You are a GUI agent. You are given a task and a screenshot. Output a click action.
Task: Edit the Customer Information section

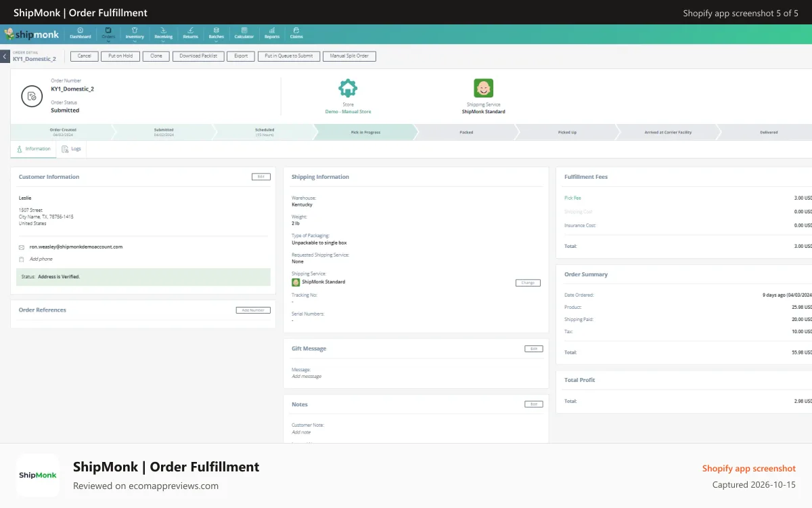[x=261, y=177]
